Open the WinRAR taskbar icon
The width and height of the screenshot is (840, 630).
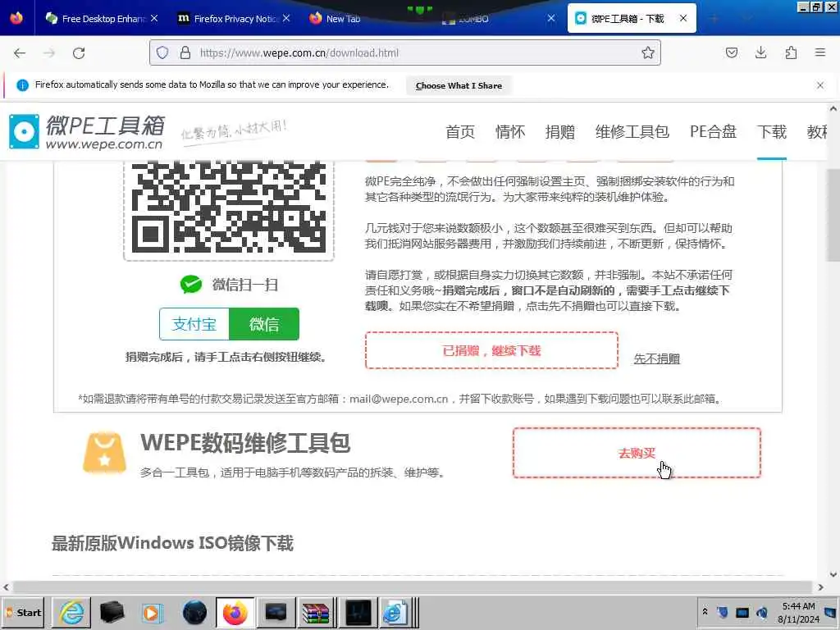pyautogui.click(x=316, y=612)
